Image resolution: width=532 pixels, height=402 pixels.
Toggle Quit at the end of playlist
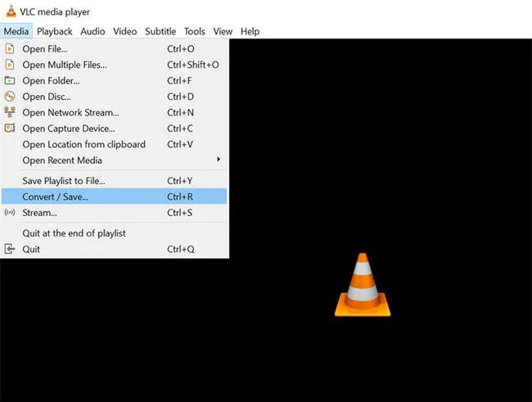74,233
